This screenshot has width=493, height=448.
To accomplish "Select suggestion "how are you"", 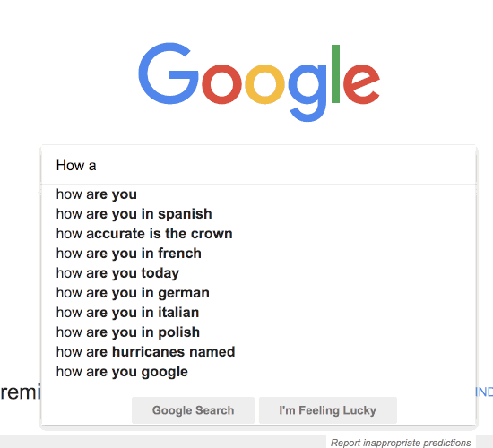I will [258, 194].
